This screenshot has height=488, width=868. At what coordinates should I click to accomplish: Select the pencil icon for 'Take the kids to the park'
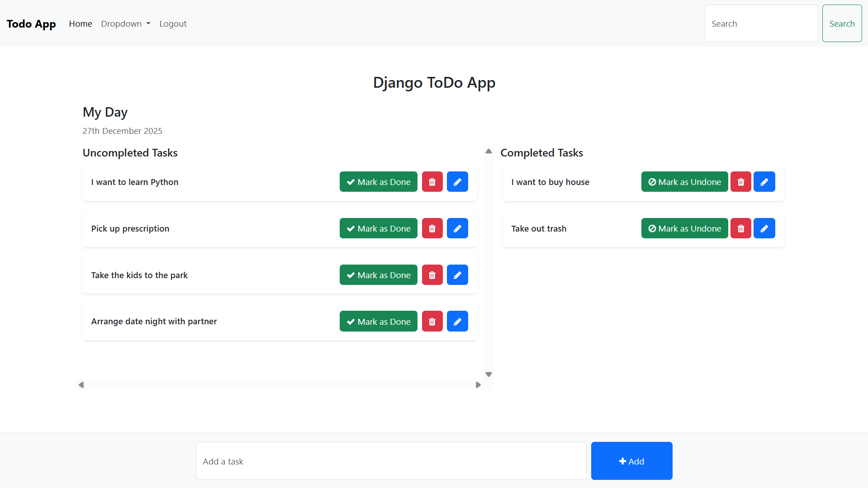457,275
